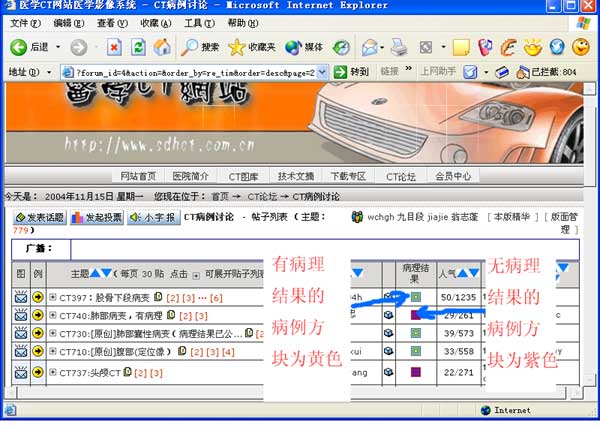Click the URL address input field
This screenshot has width=600, height=428.
[x=195, y=72]
